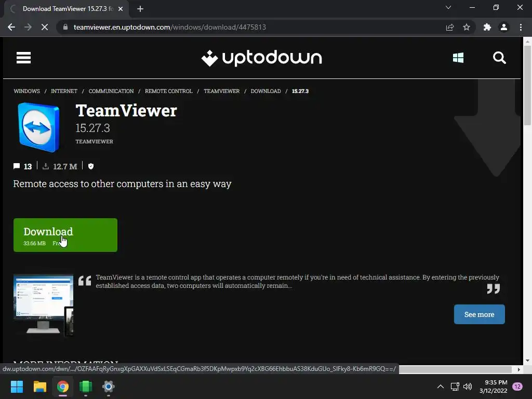Click scroll down arrow on vertical scrollbar
The width and height of the screenshot is (532, 399).
pyautogui.click(x=527, y=361)
